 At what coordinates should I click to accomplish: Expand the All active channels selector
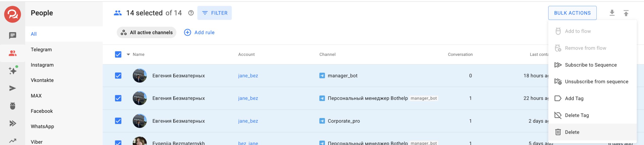pos(146,32)
